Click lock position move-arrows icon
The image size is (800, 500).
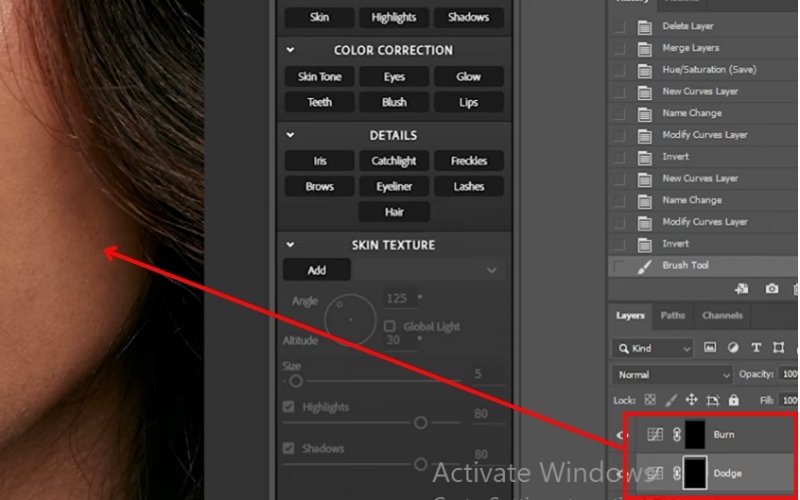(691, 400)
